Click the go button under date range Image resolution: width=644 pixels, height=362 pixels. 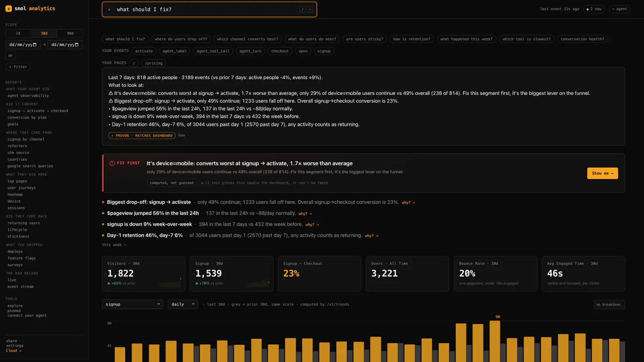pos(10,56)
